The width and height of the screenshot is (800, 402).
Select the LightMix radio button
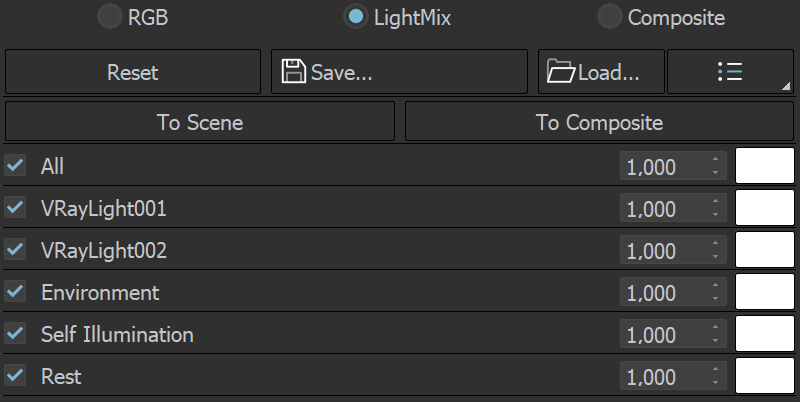pyautogui.click(x=355, y=17)
